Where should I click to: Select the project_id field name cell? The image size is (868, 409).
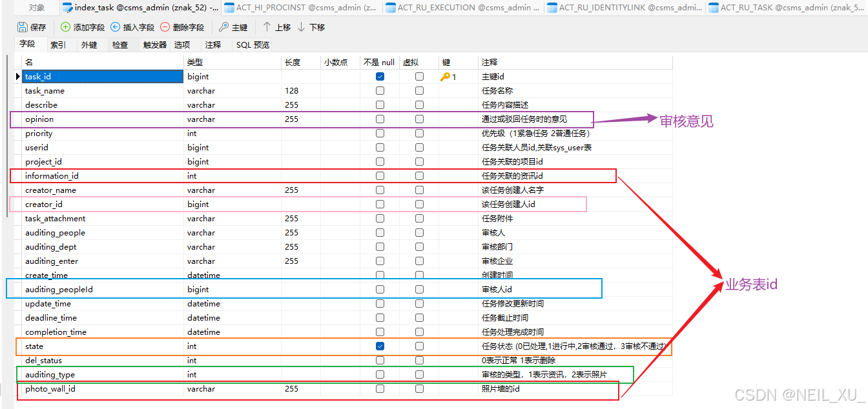(103, 161)
